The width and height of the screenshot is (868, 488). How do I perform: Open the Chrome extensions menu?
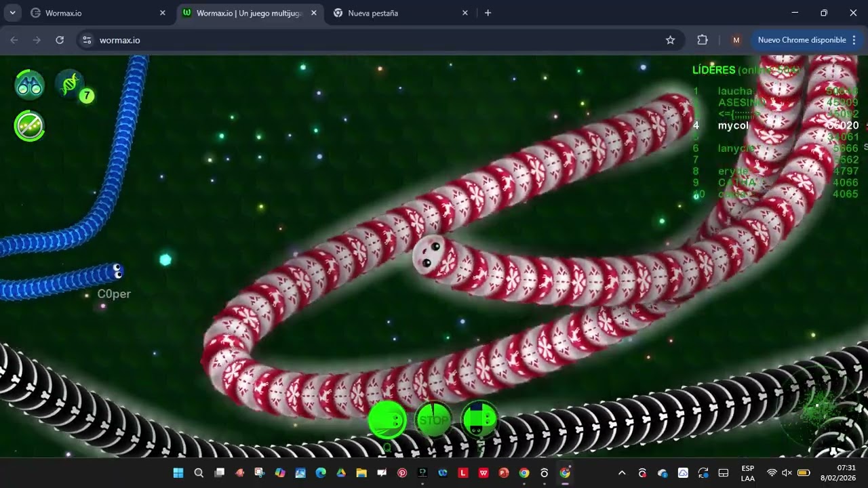(703, 40)
